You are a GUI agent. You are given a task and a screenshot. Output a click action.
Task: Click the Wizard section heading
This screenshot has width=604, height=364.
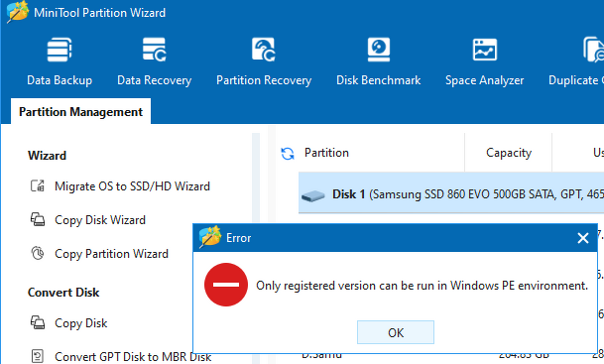(x=47, y=156)
